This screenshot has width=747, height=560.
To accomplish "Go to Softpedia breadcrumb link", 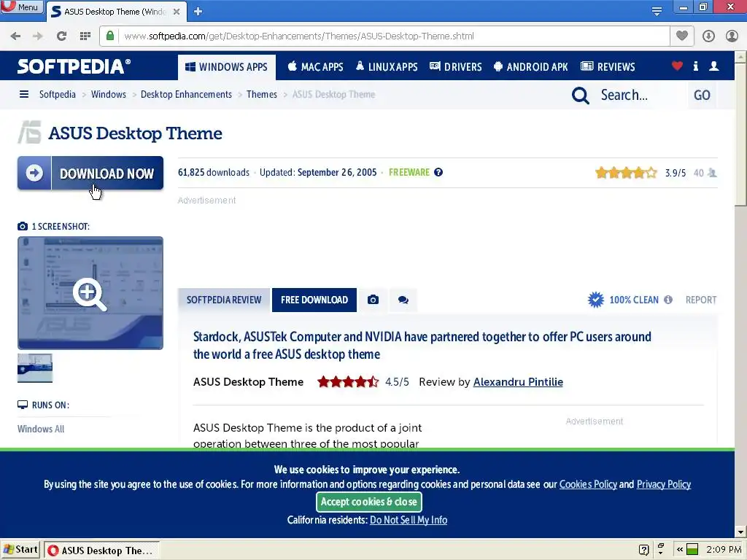I will 57,94.
